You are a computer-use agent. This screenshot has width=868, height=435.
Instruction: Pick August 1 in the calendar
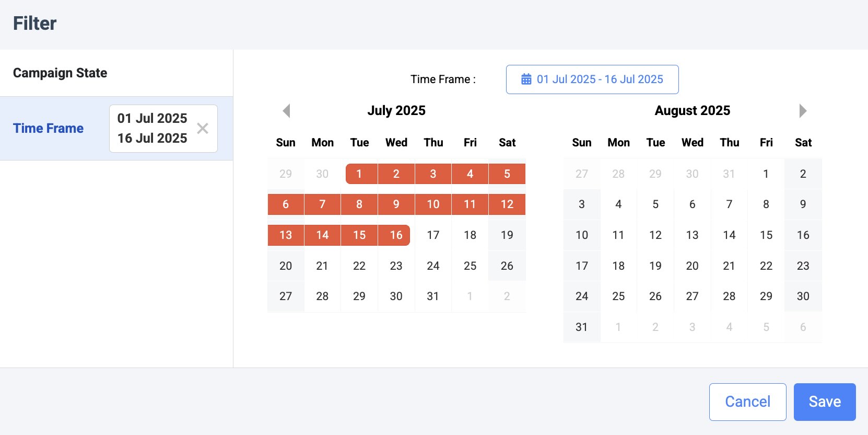coord(766,174)
